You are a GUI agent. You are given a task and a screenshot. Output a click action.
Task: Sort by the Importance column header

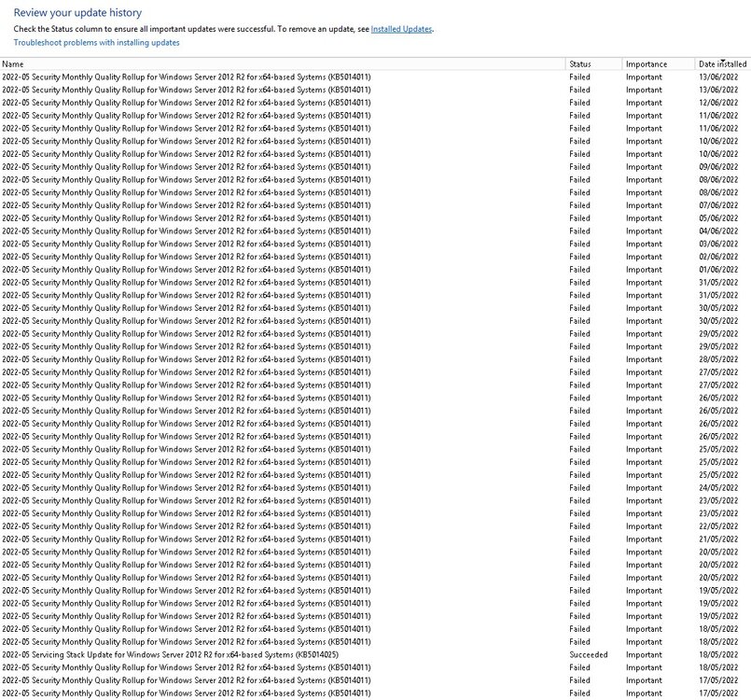(658, 63)
